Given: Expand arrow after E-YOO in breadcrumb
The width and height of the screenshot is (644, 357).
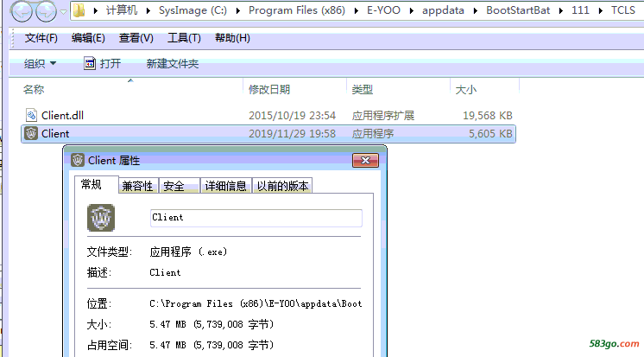Looking at the screenshot, I should (412, 10).
